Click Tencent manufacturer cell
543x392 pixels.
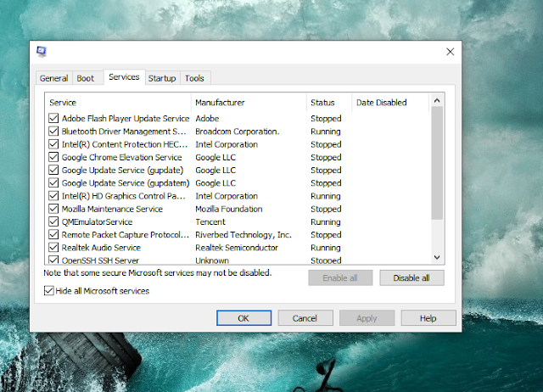(x=210, y=221)
